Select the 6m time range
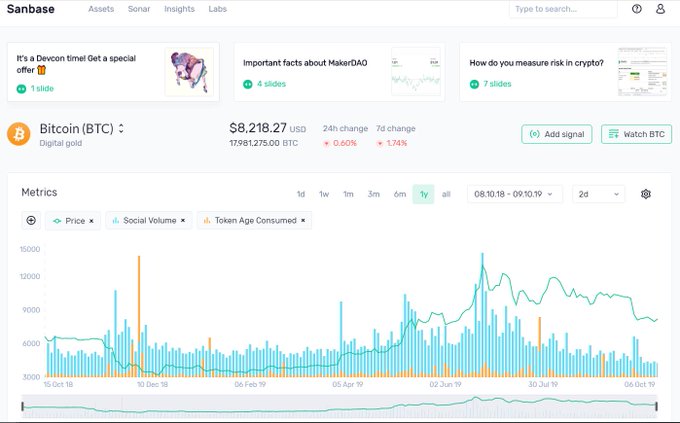Screen dimensions: 680x423 point(400,194)
